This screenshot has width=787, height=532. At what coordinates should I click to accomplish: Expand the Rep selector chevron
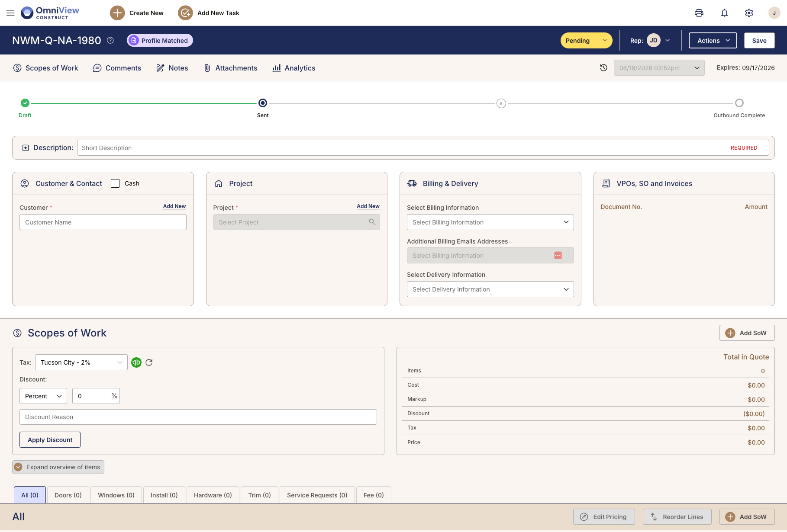click(x=668, y=40)
